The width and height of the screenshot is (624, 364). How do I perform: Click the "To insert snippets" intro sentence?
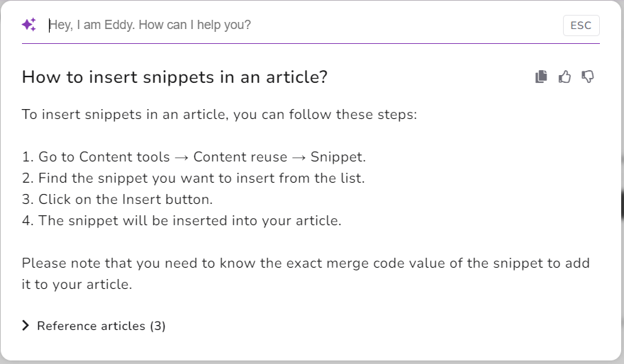(x=219, y=115)
